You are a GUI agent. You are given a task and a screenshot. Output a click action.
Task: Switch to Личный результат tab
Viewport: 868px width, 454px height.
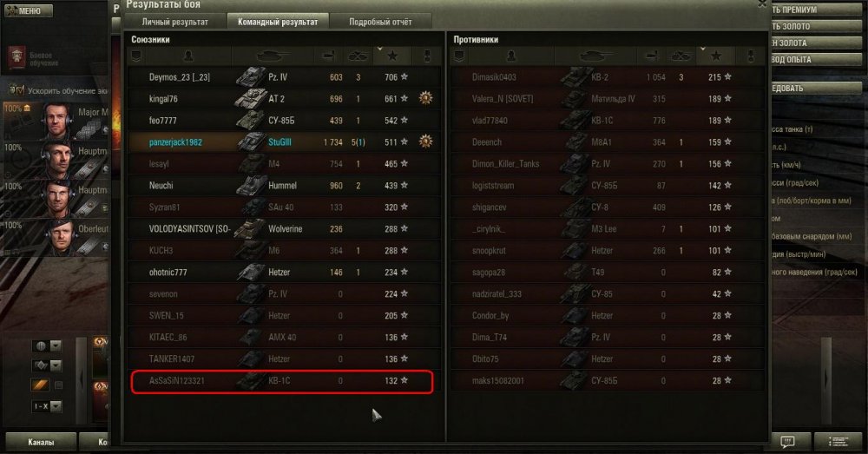175,23
